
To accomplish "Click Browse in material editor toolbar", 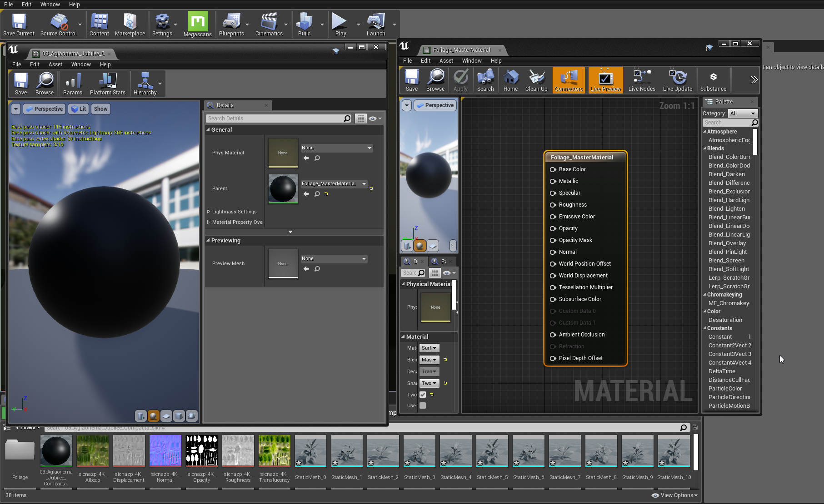I will 435,80.
